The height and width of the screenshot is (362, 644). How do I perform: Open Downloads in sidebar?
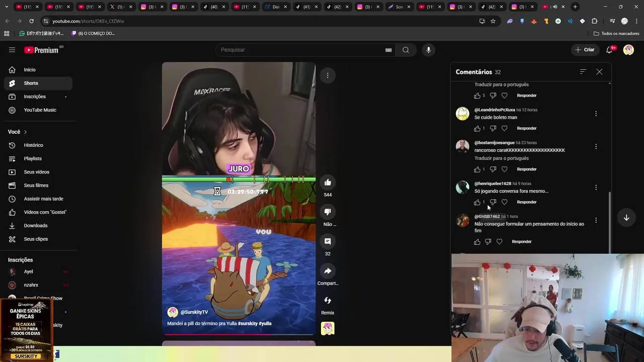(38, 226)
